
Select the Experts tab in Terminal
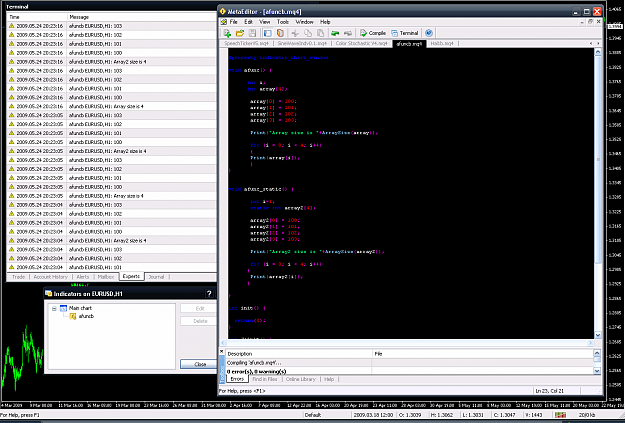pyautogui.click(x=131, y=276)
